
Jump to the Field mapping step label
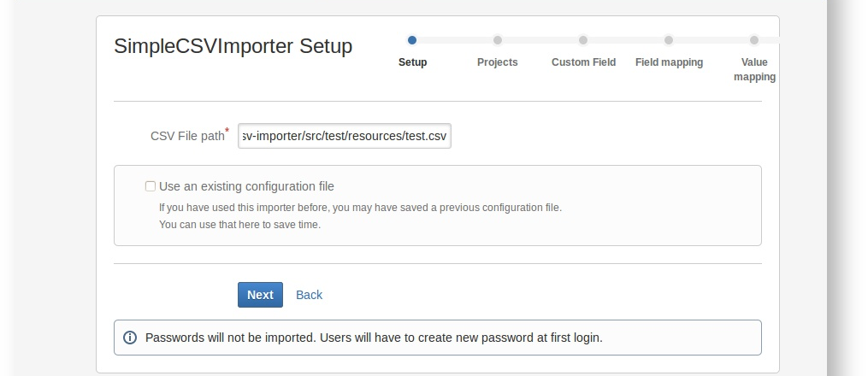click(x=669, y=62)
